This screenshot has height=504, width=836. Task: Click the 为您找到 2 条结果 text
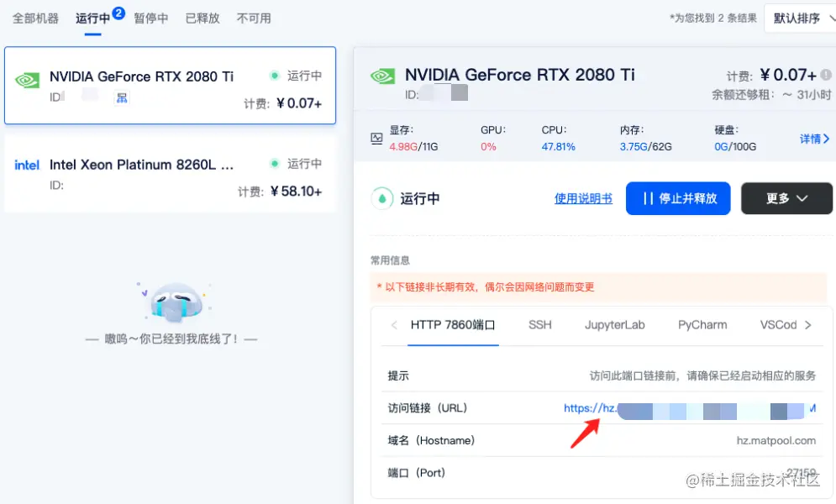(712, 18)
